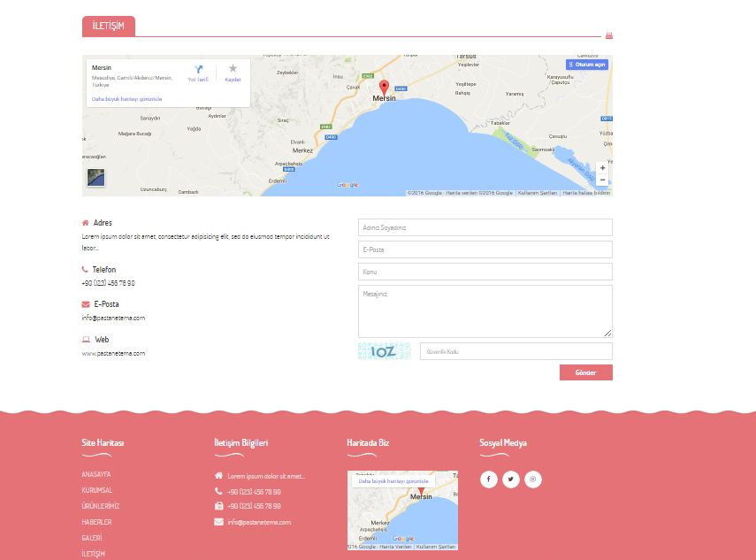Open GALERİ footer link

[92, 538]
